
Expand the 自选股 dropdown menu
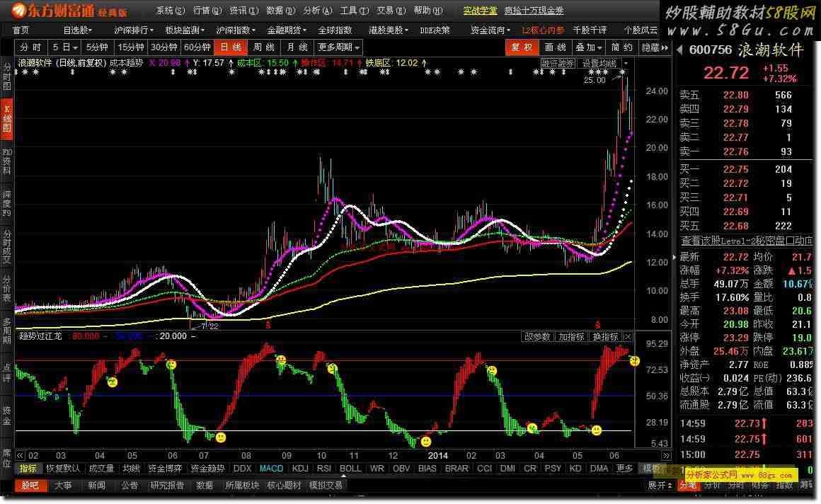click(x=77, y=30)
